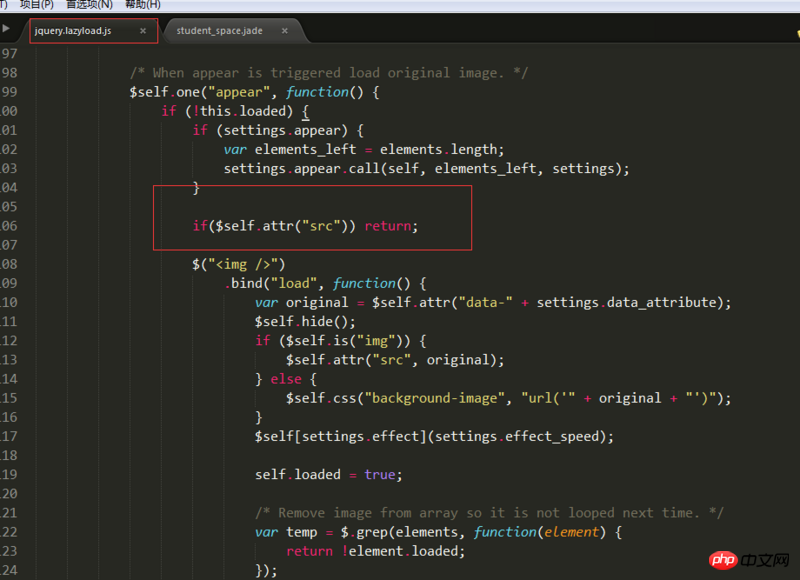This screenshot has width=800, height=580.
Task: Click 'elements.length' expression
Action: [x=438, y=149]
